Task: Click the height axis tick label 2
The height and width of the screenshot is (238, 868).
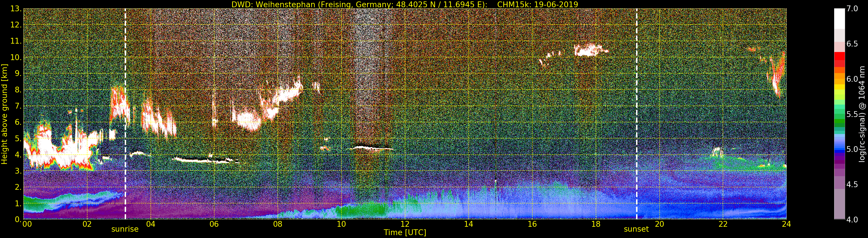Action: click(x=18, y=187)
